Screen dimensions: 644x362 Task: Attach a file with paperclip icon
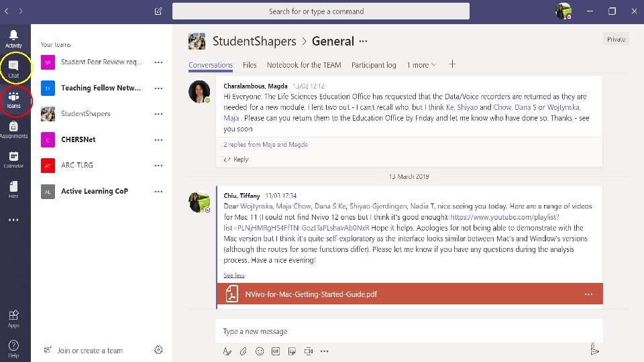coord(243,351)
